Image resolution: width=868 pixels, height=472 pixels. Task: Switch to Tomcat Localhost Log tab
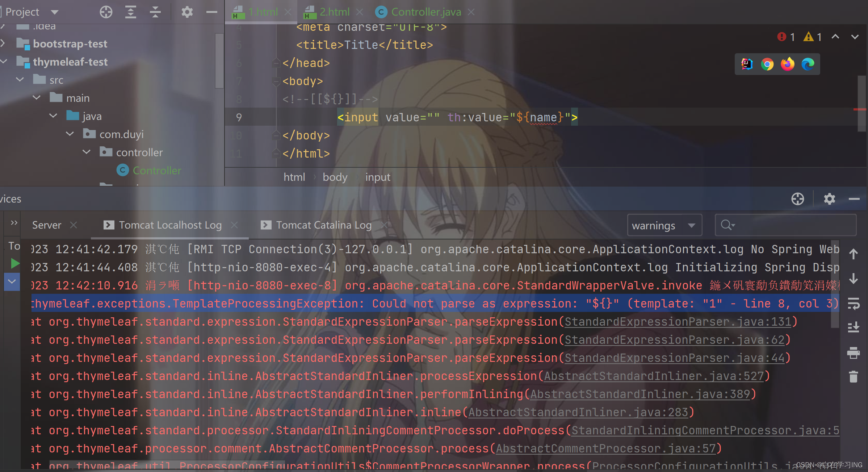pyautogui.click(x=170, y=225)
